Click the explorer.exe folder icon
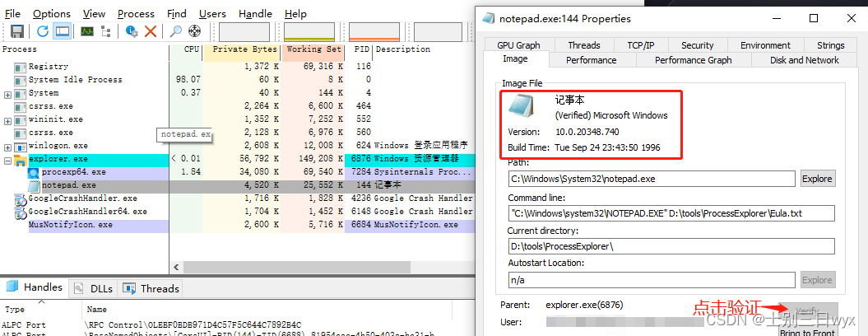 point(21,161)
